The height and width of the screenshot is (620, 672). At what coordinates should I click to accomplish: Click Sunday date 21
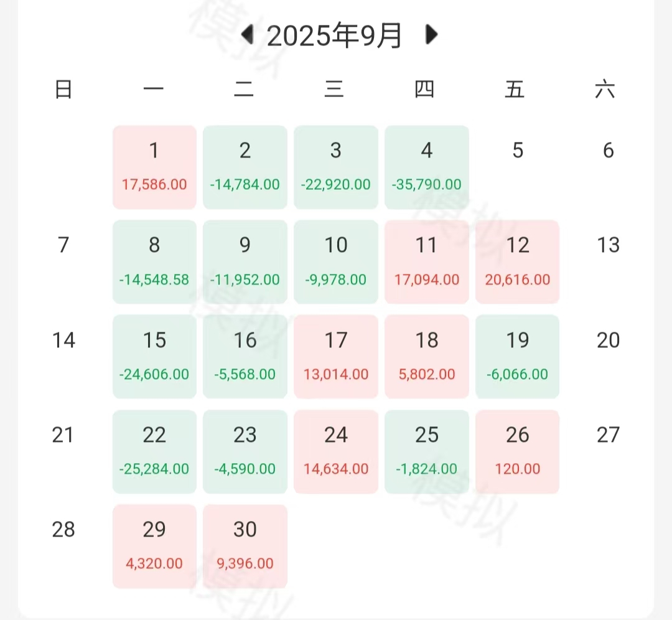63,435
